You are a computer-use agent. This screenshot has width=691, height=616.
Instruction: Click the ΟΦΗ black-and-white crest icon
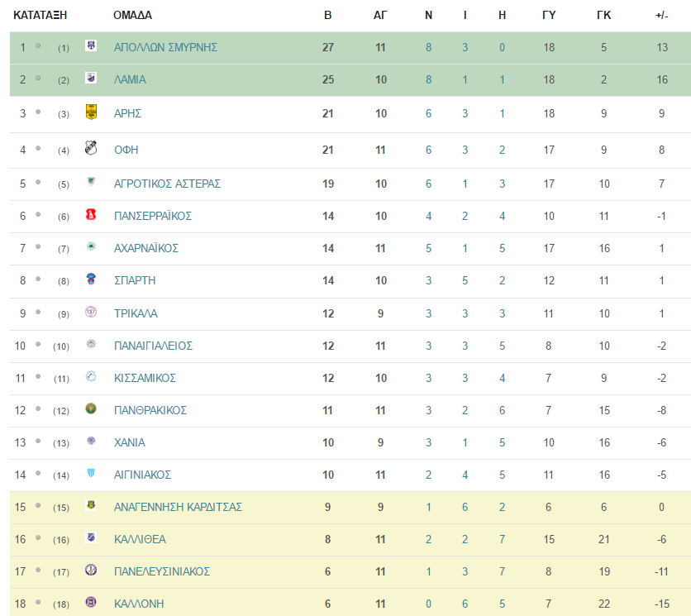(91, 148)
